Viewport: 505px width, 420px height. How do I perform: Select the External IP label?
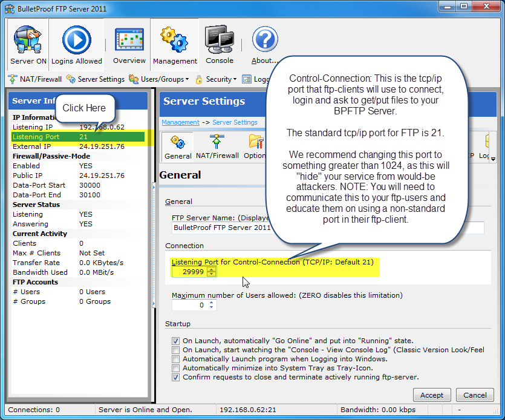[31, 146]
